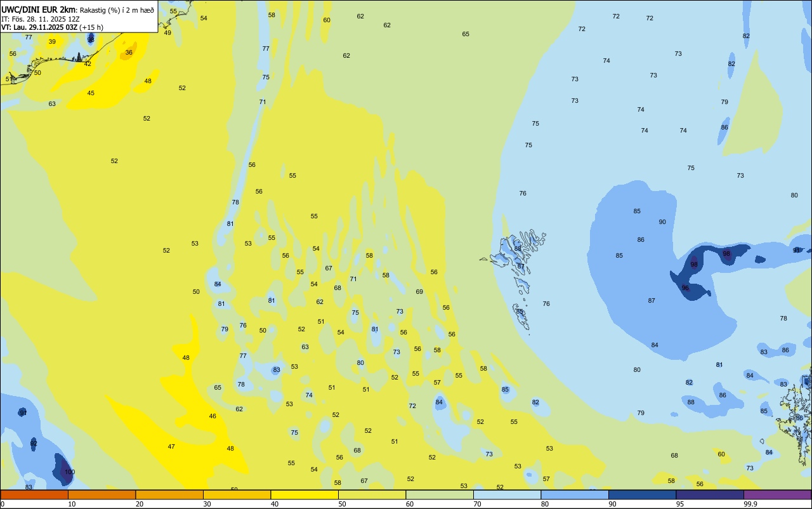This screenshot has width=812, height=509.
Task: Click the legend scale tick label 40
Action: 275,504
